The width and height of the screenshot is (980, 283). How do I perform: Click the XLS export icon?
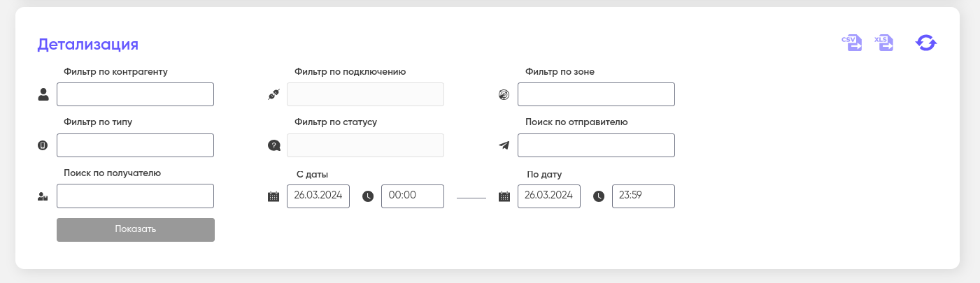[x=884, y=43]
